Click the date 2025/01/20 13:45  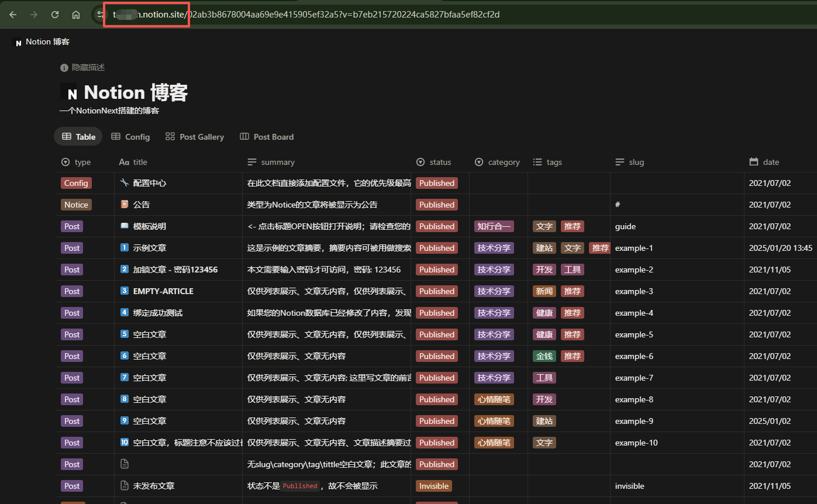pyautogui.click(x=781, y=248)
